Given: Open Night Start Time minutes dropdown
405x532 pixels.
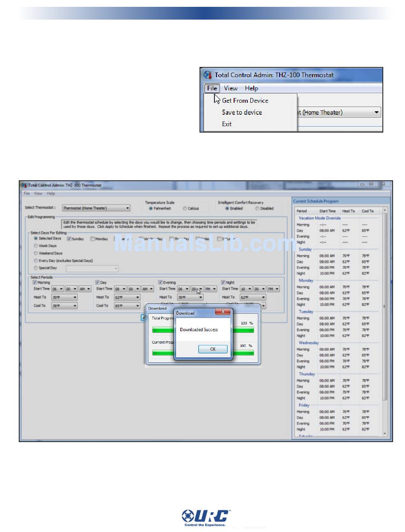Looking at the screenshot, I should pos(260,289).
